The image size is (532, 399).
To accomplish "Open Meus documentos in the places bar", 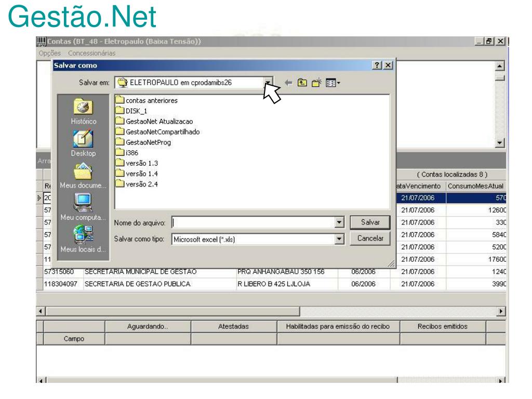I will click(83, 176).
